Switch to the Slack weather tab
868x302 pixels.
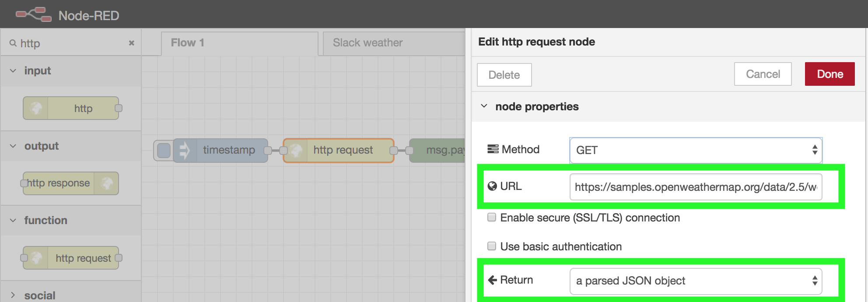click(x=367, y=43)
